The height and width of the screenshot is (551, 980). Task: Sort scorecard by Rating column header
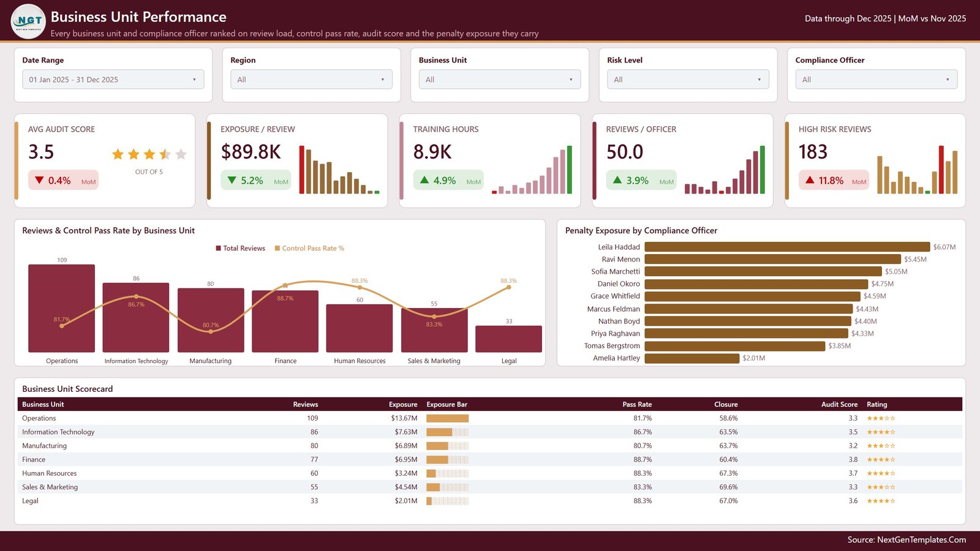(x=876, y=404)
